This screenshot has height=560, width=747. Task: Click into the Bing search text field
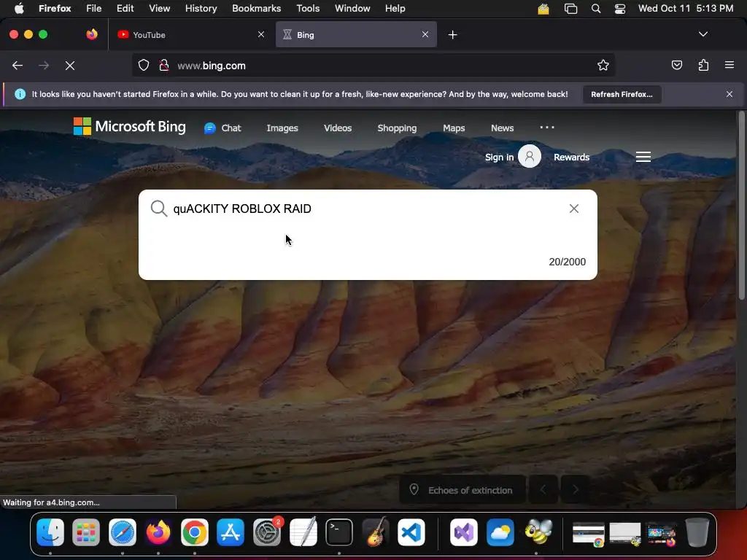point(367,209)
